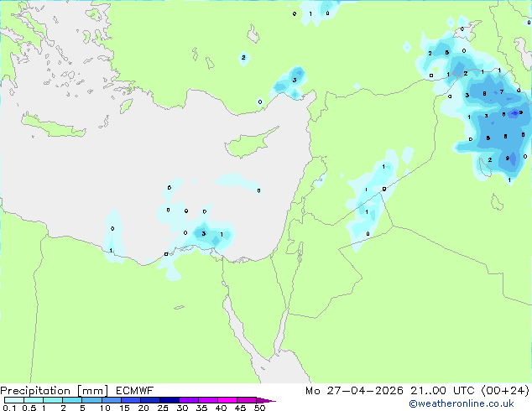Select the Crete island on the map

coord(53,125)
